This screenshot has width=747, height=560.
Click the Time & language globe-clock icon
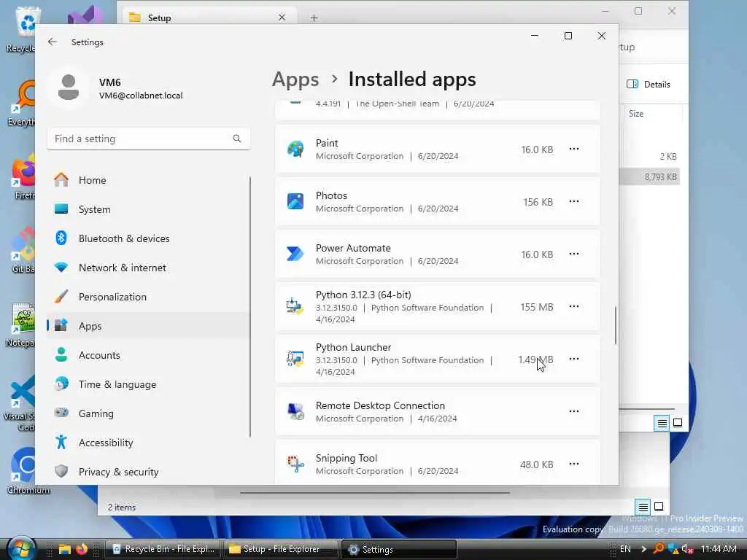coord(61,384)
